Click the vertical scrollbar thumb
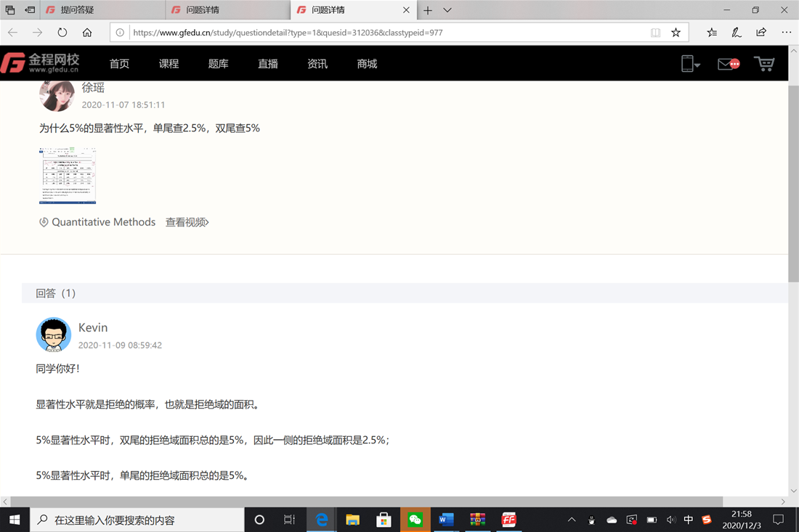799x532 pixels. (x=793, y=184)
